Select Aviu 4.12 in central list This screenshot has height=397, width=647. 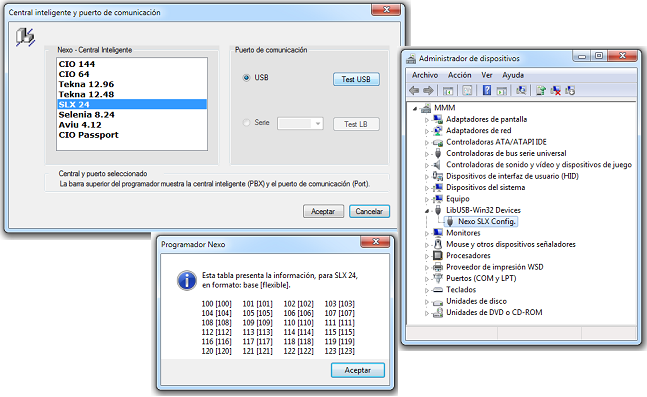click(x=132, y=125)
